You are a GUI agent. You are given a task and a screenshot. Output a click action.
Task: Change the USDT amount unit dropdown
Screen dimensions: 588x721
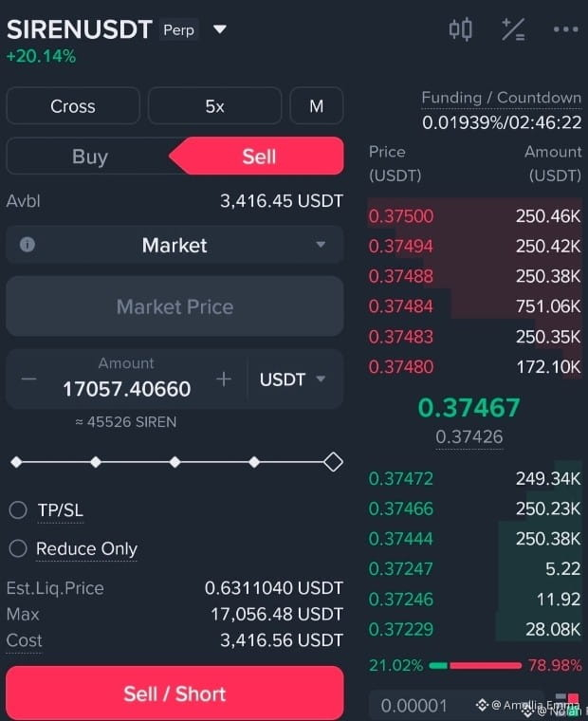coord(292,379)
